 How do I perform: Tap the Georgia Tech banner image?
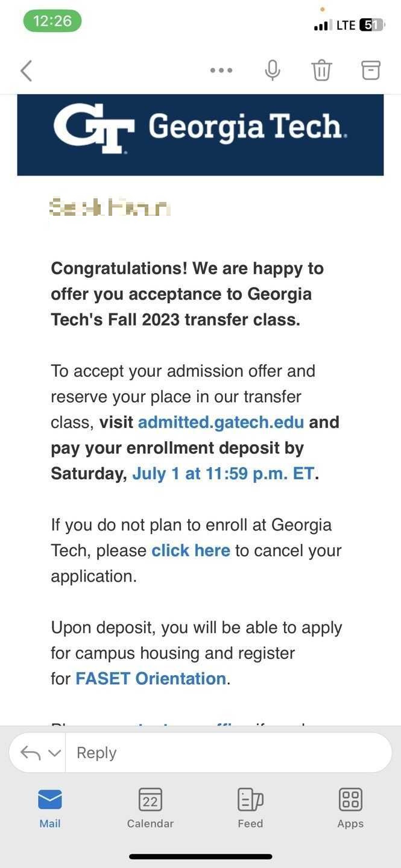pos(200,135)
